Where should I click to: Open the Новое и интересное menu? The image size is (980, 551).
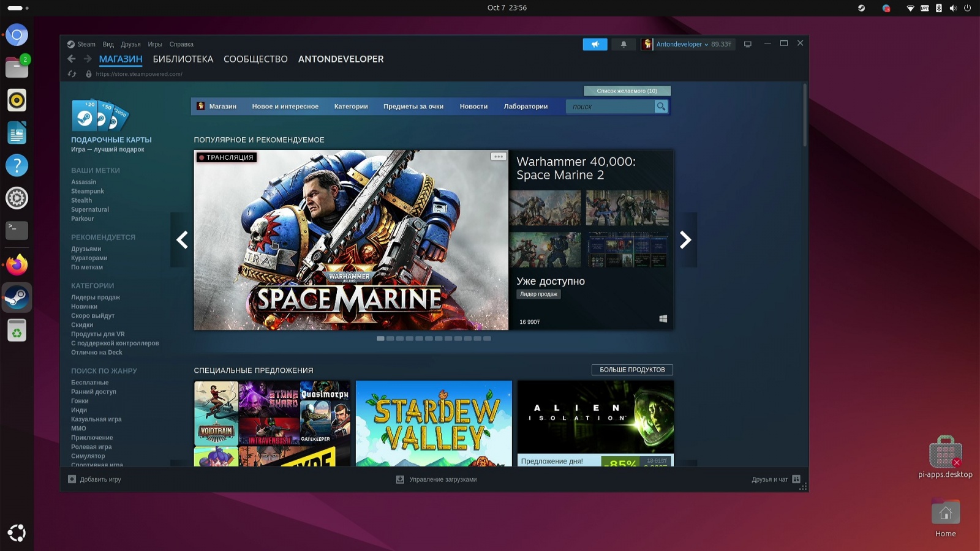point(285,107)
